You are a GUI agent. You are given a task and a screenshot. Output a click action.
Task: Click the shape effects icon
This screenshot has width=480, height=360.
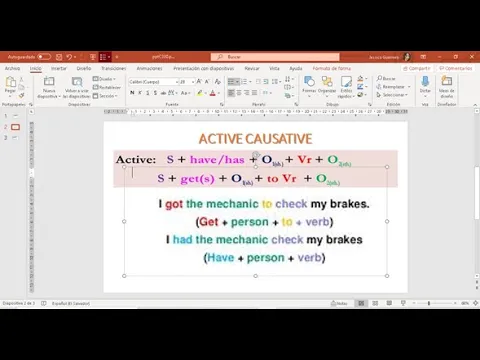(x=360, y=95)
